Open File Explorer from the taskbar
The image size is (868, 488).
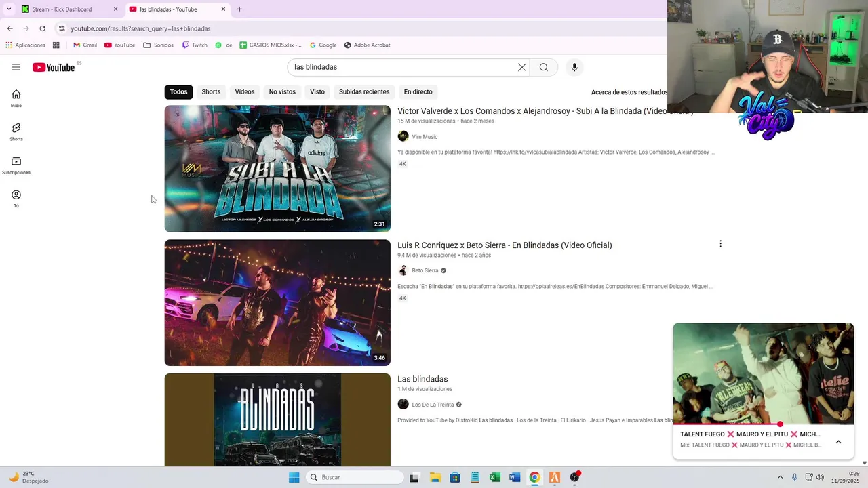coord(435,477)
